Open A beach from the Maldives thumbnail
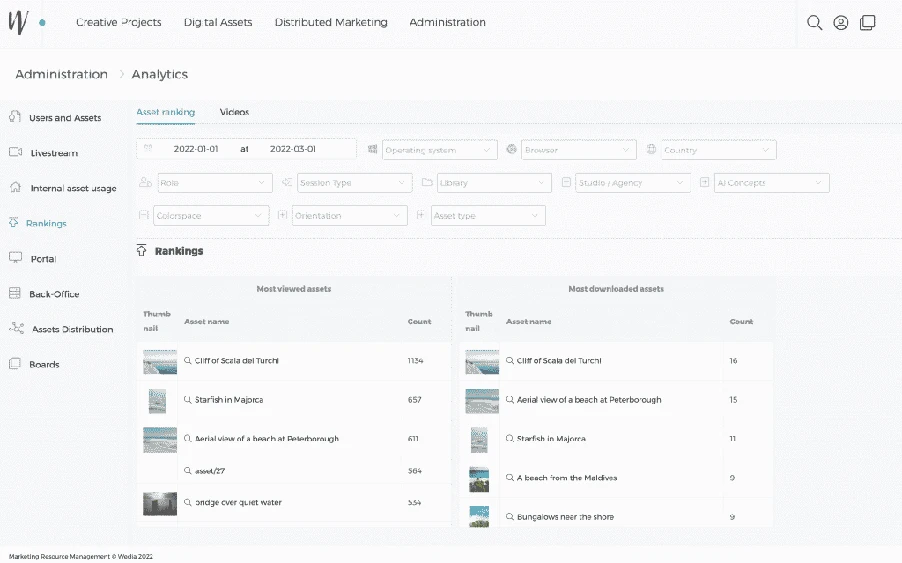The height and width of the screenshot is (563, 902). pos(479,479)
